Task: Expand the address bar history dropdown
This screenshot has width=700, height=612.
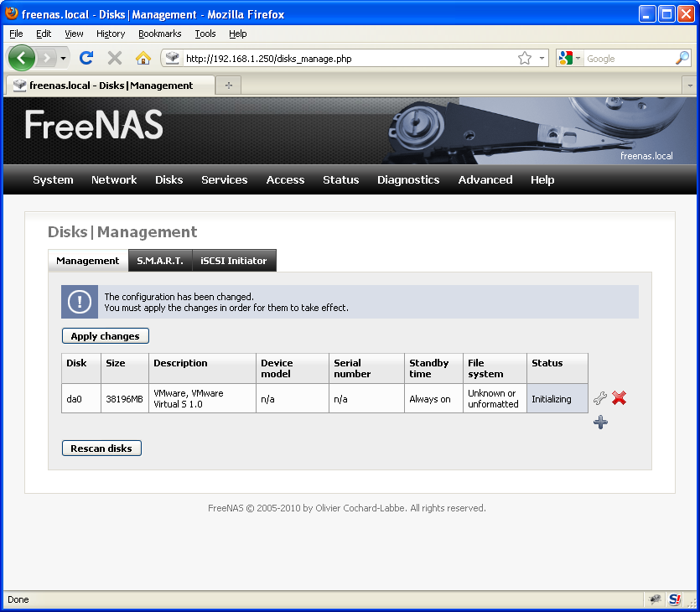Action: coord(542,58)
